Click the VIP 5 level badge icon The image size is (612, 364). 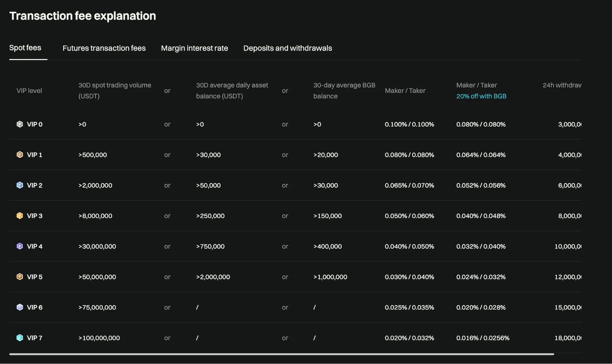coord(20,277)
